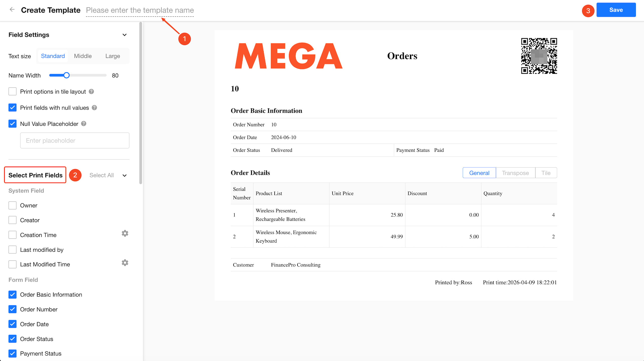This screenshot has width=644, height=361.
Task: Click the template name input field
Action: click(140, 10)
